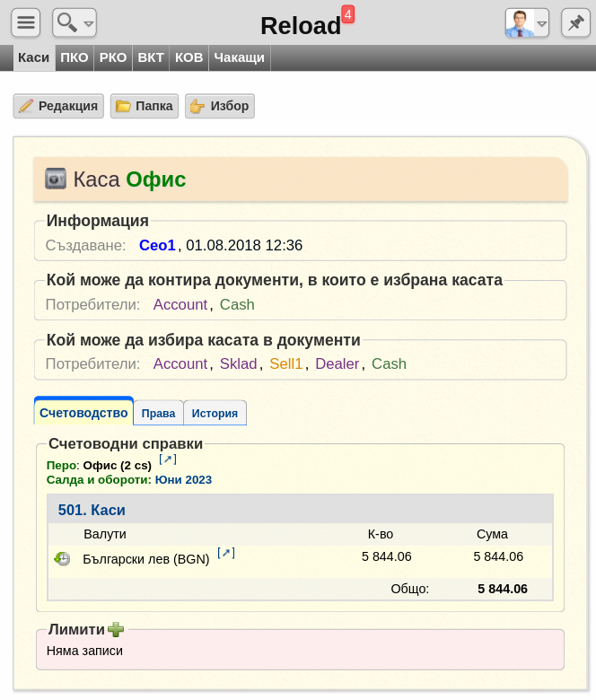596x700 pixels.
Task: Expand the search dropdown arrow
Action: point(89,23)
